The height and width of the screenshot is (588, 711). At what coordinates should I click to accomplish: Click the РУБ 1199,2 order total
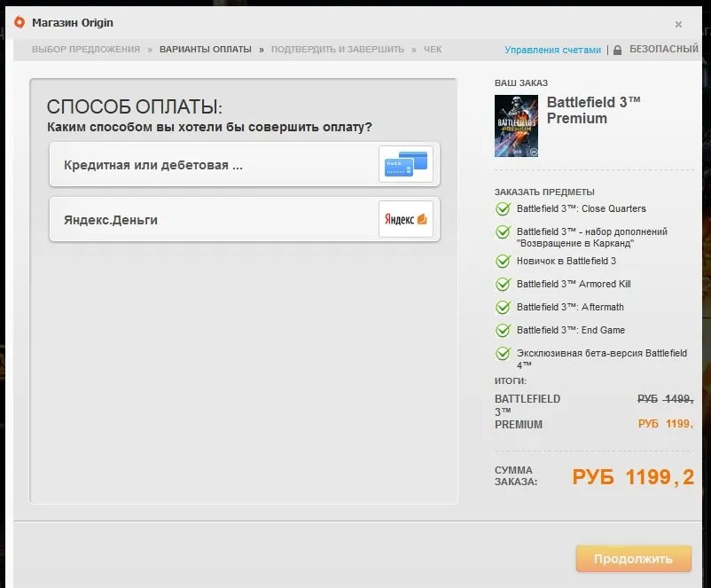pos(633,477)
